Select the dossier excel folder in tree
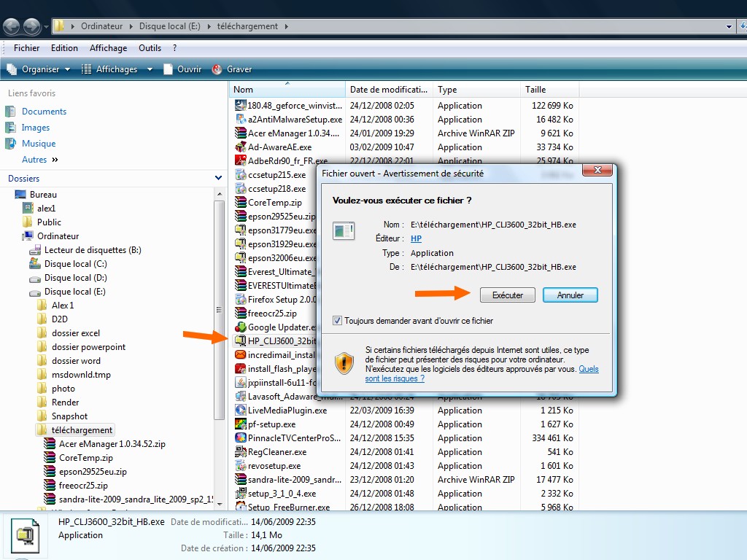The width and height of the screenshot is (747, 560). pos(75,333)
